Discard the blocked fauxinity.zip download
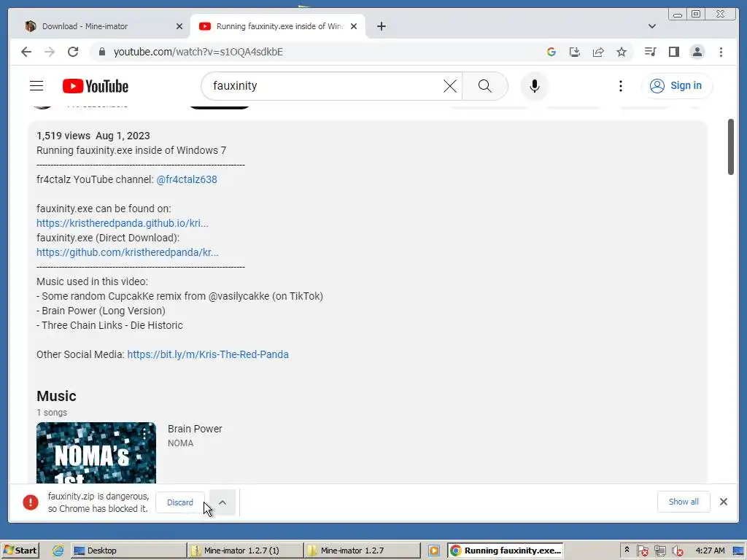The height and width of the screenshot is (560, 747). coord(179,502)
